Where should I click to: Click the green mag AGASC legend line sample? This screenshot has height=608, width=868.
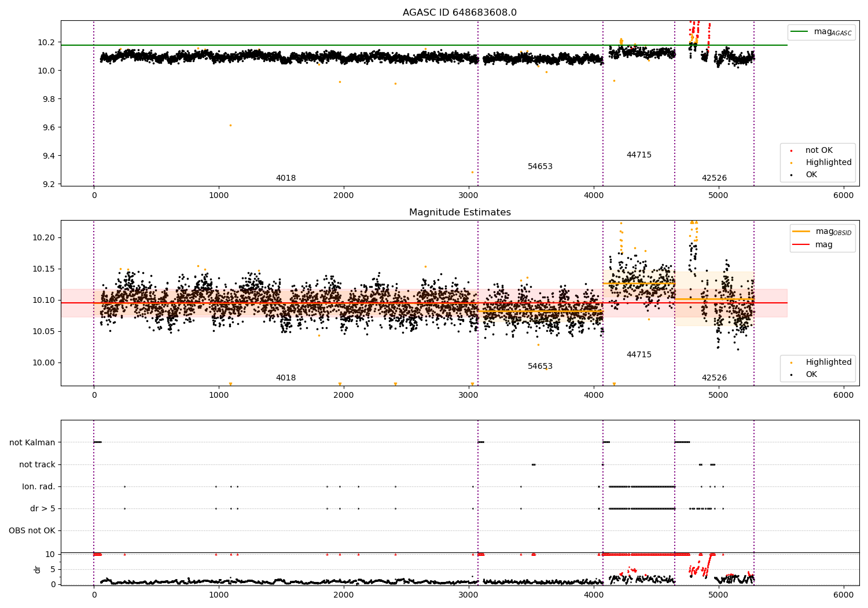tap(799, 32)
